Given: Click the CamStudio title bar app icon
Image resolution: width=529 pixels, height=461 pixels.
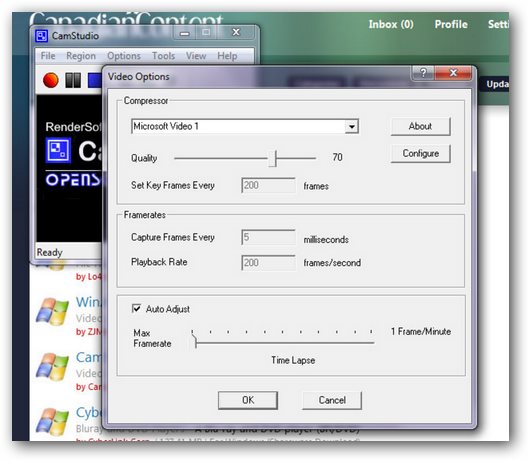Looking at the screenshot, I should (x=41, y=36).
